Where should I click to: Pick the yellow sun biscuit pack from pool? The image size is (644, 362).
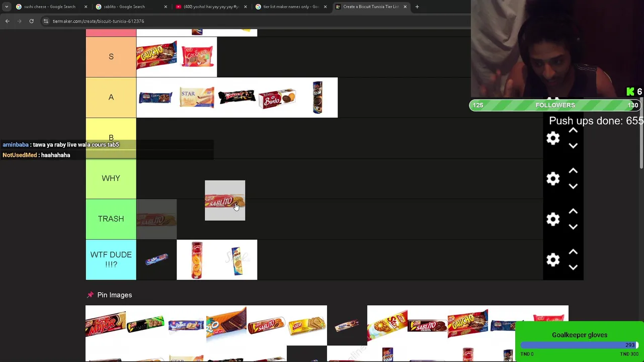[x=387, y=326]
